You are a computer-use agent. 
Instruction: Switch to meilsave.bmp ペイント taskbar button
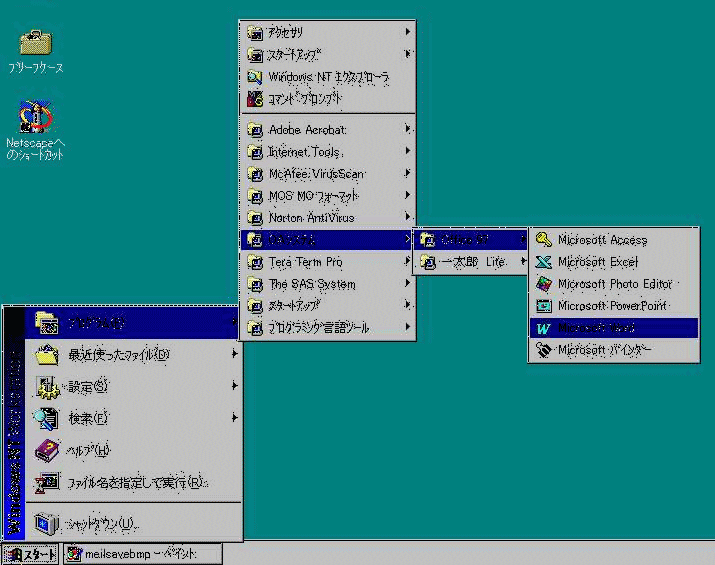pos(143,554)
